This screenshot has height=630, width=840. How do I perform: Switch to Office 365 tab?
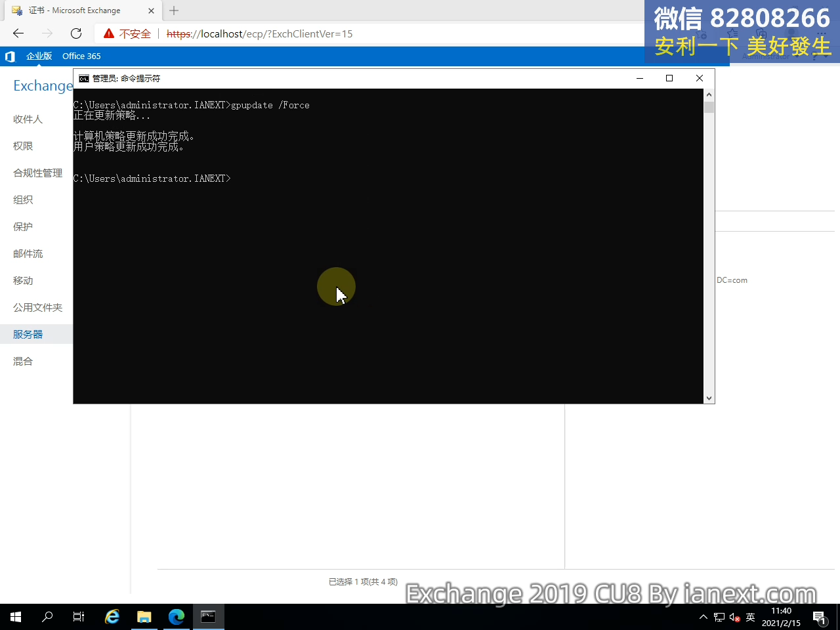(81, 56)
